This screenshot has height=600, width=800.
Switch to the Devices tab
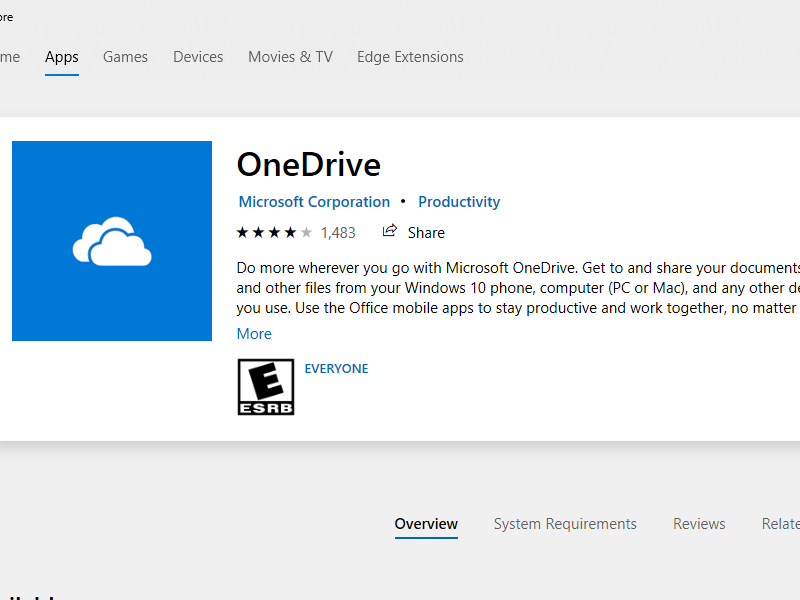click(197, 57)
